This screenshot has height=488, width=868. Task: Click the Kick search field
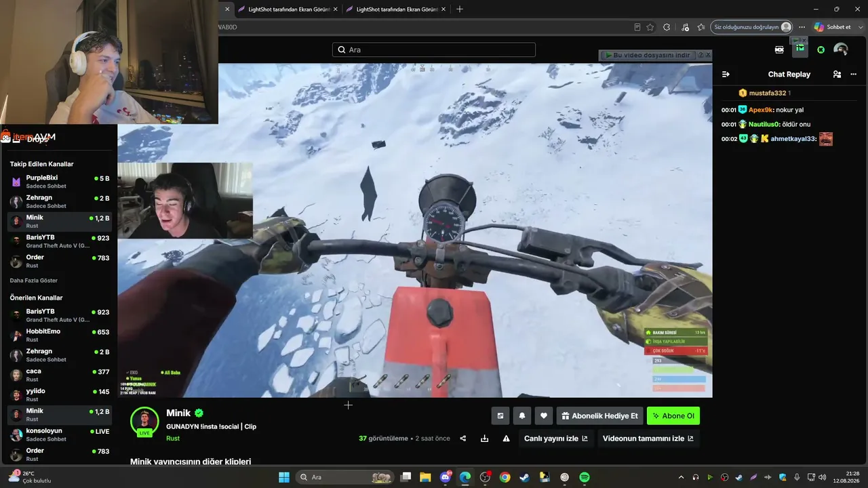434,49
